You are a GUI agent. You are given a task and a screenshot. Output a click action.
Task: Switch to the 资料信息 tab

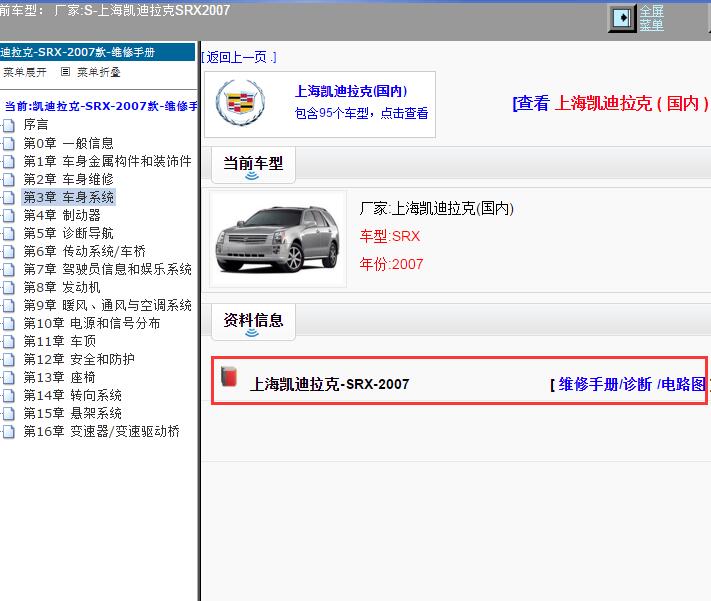click(x=253, y=322)
